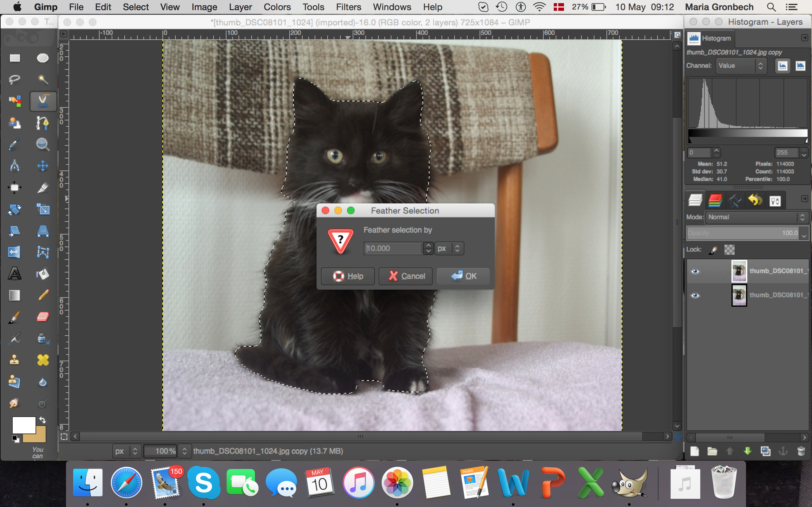Viewport: 812px width, 507px height.
Task: Select the Text tool
Action: [x=14, y=273]
